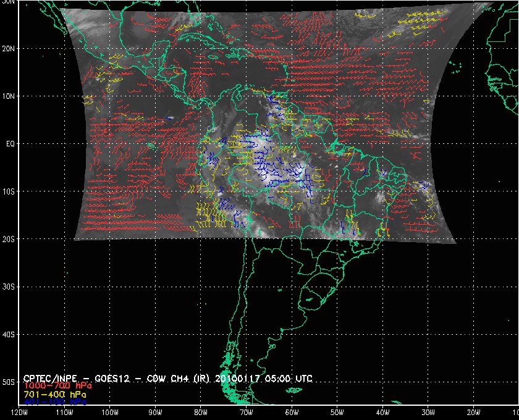Click the 120W longitude label
Viewport: 519px width, 420px height.
[19, 413]
